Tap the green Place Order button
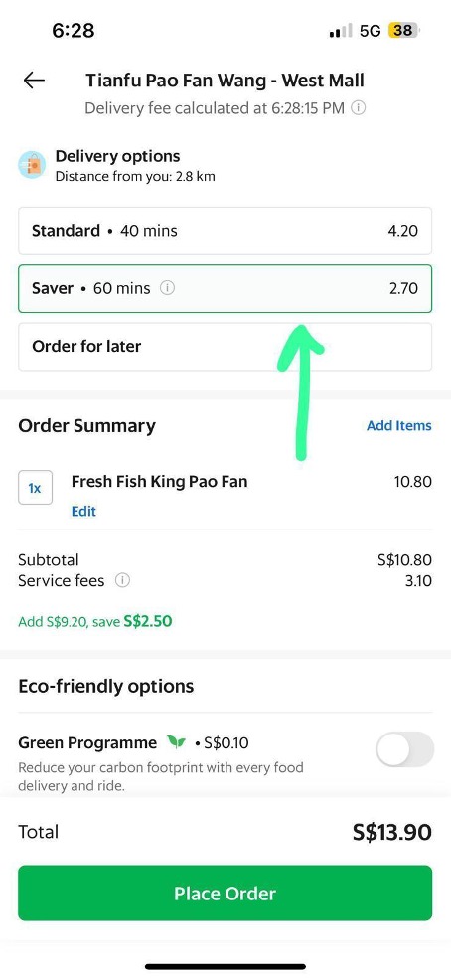Viewport: 451px width, 980px height. 225,893
